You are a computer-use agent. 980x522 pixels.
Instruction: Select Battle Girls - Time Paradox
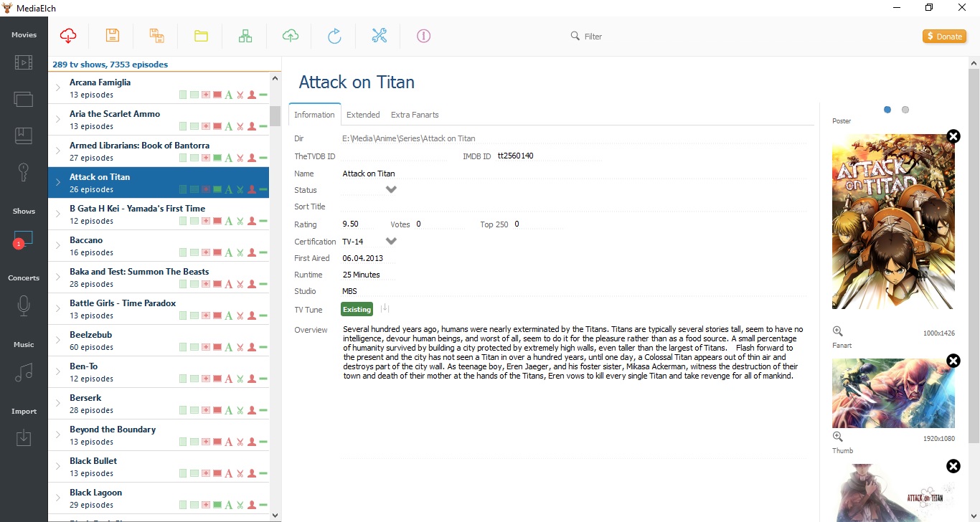click(x=159, y=309)
